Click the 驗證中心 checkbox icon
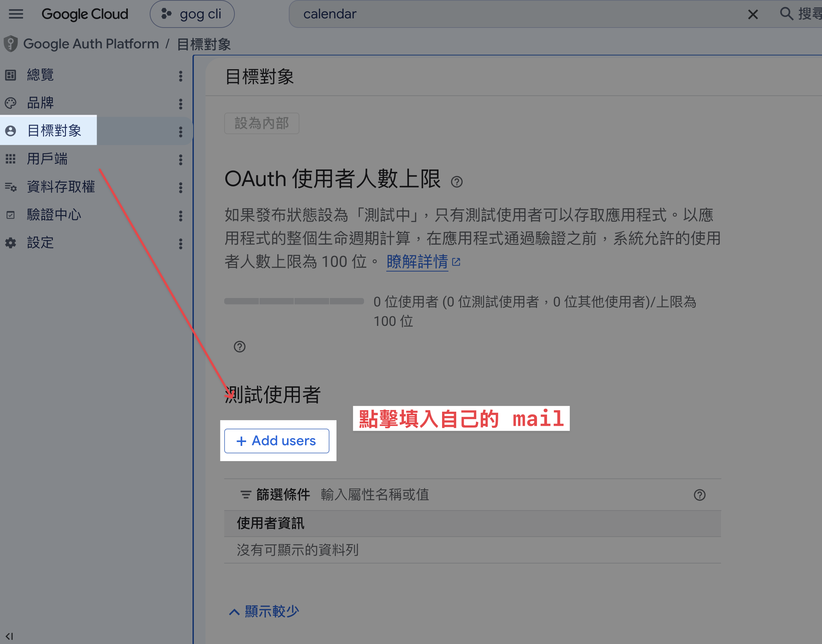The height and width of the screenshot is (644, 822). click(11, 215)
